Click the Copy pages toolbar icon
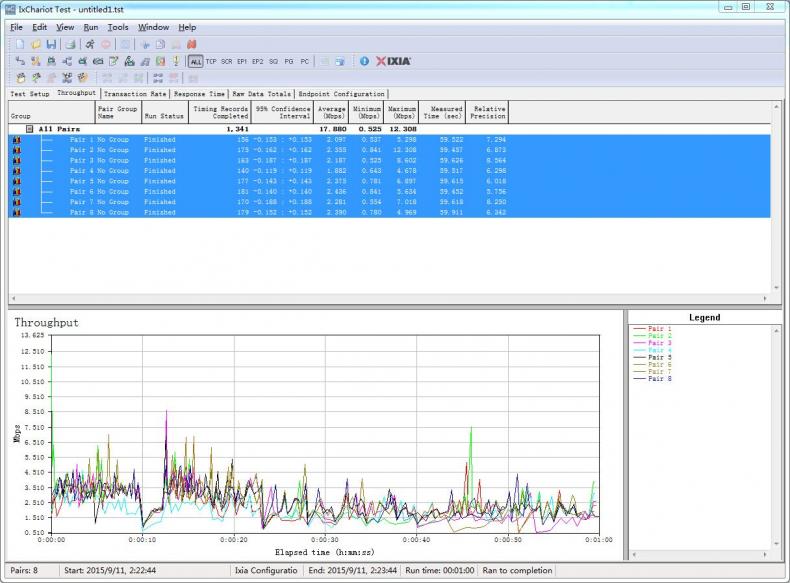This screenshot has width=790, height=583. pos(160,44)
